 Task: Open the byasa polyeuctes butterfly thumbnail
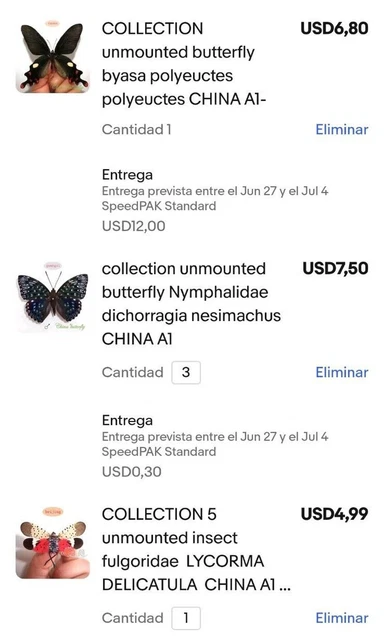click(53, 56)
